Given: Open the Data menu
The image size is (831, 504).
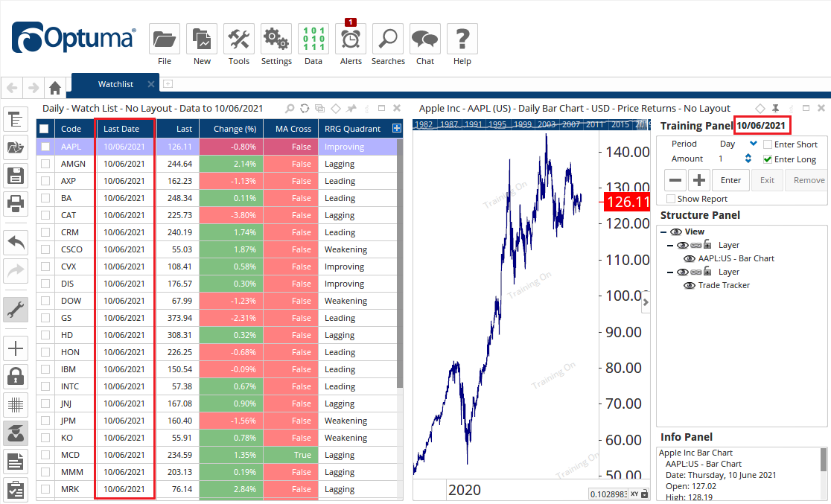Looking at the screenshot, I should click(x=313, y=39).
